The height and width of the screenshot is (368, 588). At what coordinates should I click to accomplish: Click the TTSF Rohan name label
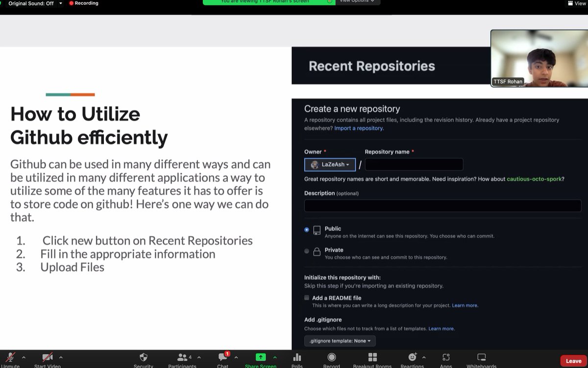[508, 81]
